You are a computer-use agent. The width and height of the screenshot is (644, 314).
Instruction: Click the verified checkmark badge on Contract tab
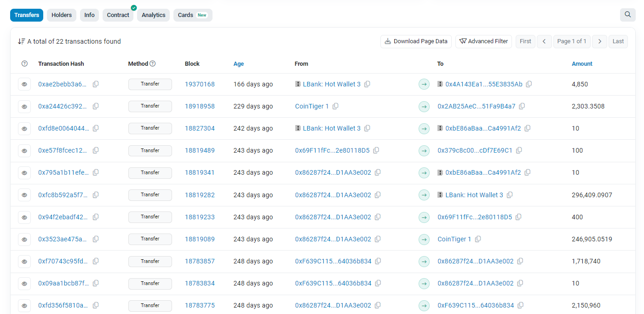134,8
